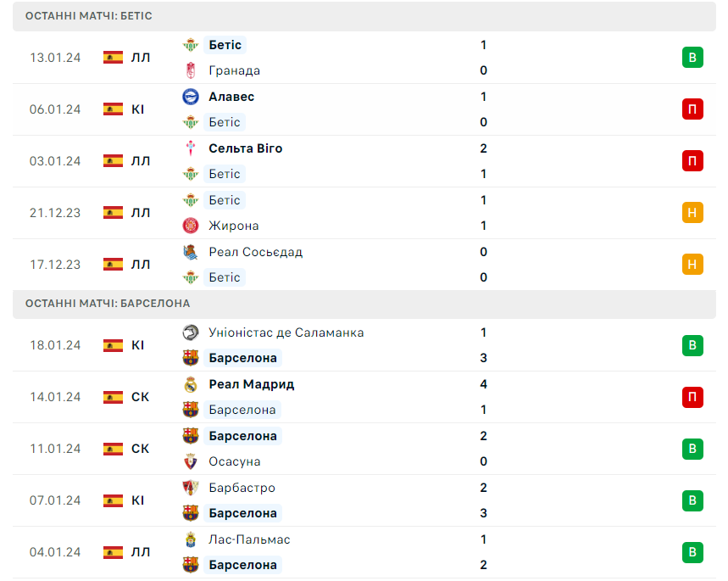Click the Osasuna club badge
The width and height of the screenshot is (728, 581).
click(191, 461)
